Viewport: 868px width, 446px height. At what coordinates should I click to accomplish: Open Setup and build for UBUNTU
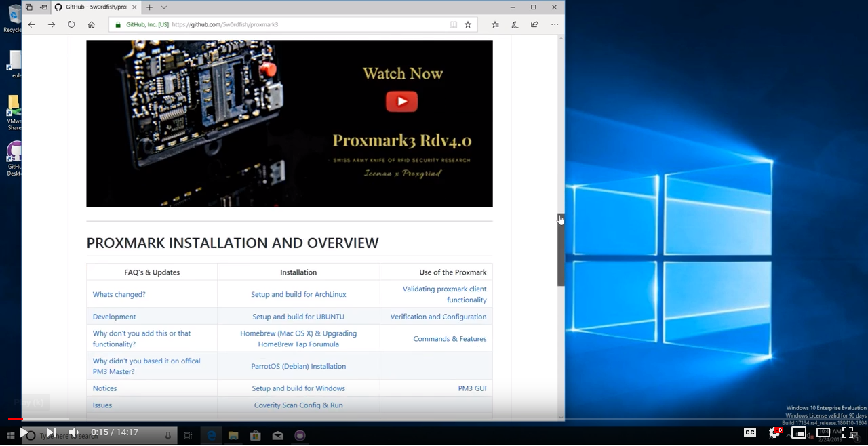[x=298, y=317]
